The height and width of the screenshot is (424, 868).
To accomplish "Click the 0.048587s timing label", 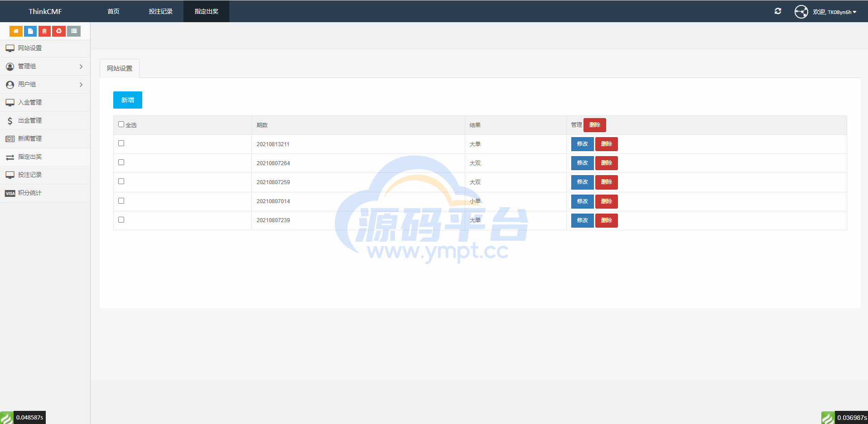I will [29, 418].
